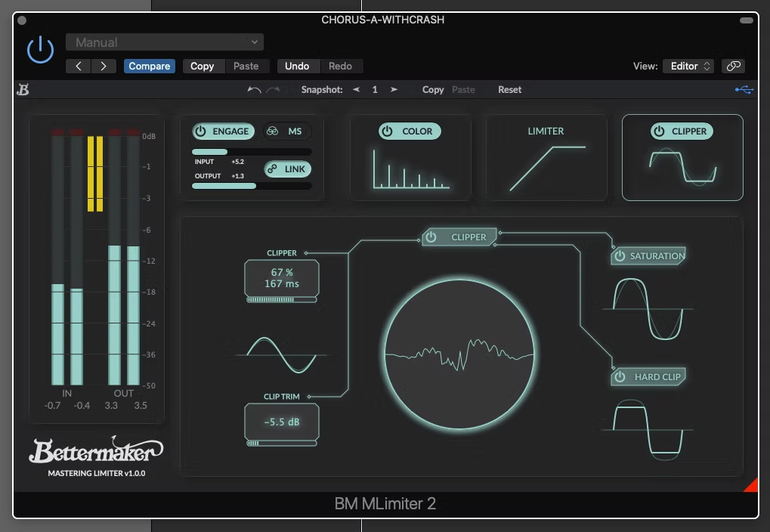Paste into the current snapshot

click(463, 89)
